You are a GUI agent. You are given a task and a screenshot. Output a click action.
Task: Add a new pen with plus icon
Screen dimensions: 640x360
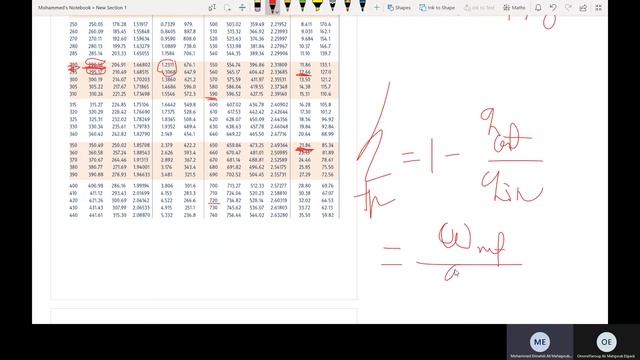[x=377, y=7]
